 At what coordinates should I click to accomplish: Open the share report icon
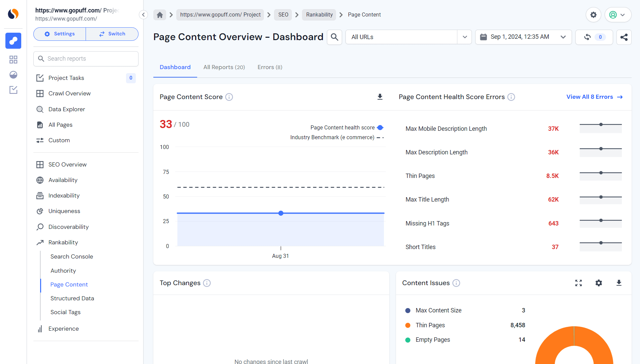coord(624,37)
